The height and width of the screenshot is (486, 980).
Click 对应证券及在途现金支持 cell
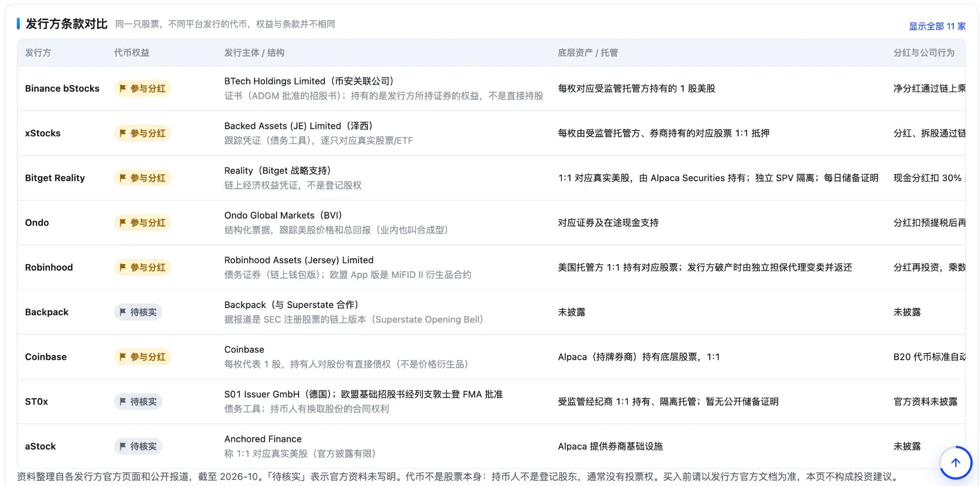click(608, 222)
